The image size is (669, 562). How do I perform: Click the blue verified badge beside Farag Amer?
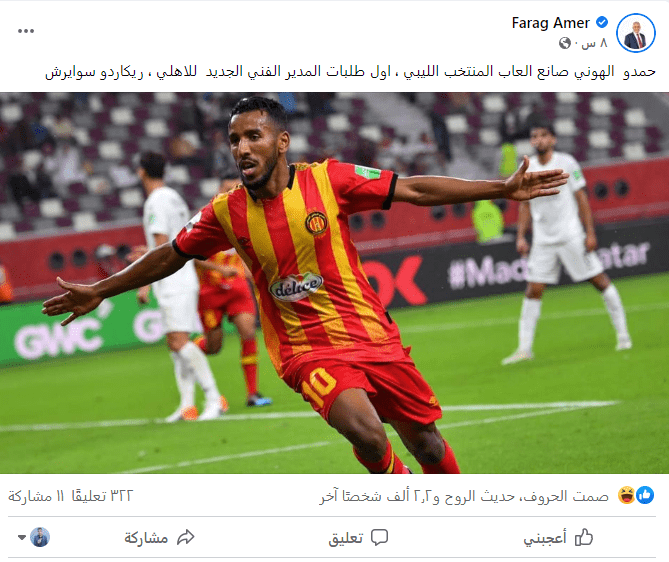pyautogui.click(x=602, y=22)
